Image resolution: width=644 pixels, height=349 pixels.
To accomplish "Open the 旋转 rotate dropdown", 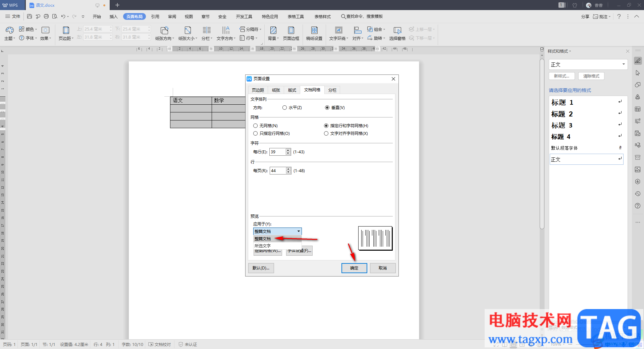I will [x=376, y=38].
